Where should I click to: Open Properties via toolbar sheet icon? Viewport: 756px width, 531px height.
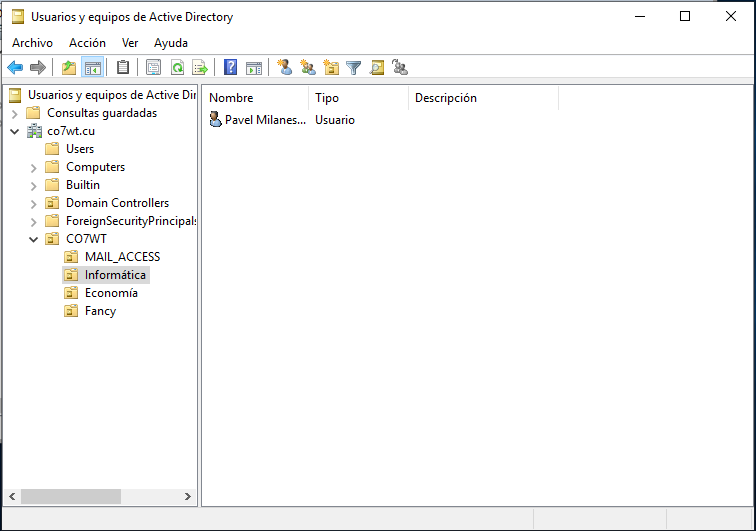(153, 68)
